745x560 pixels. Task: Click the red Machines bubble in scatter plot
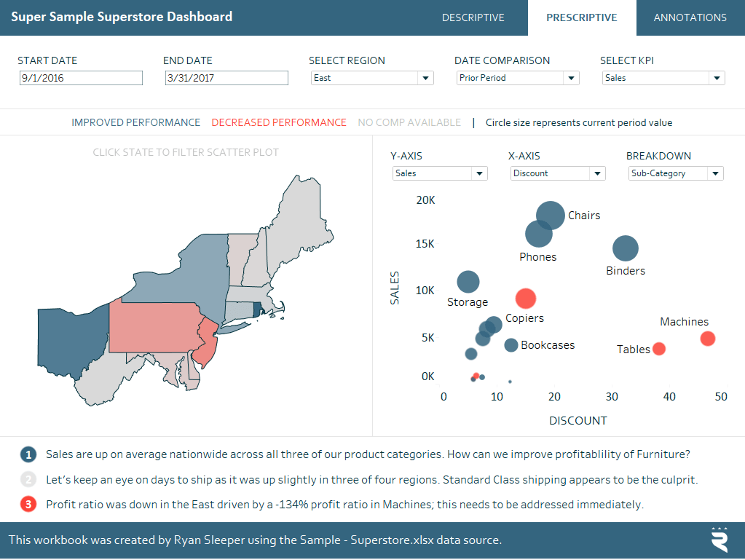[708, 338]
